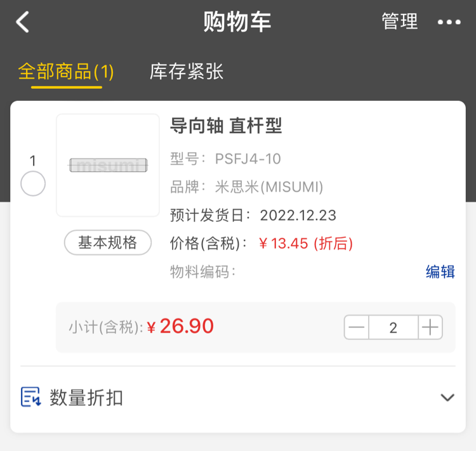Tap the back arrow icon
Screen dimensions: 476x451
click(x=23, y=22)
